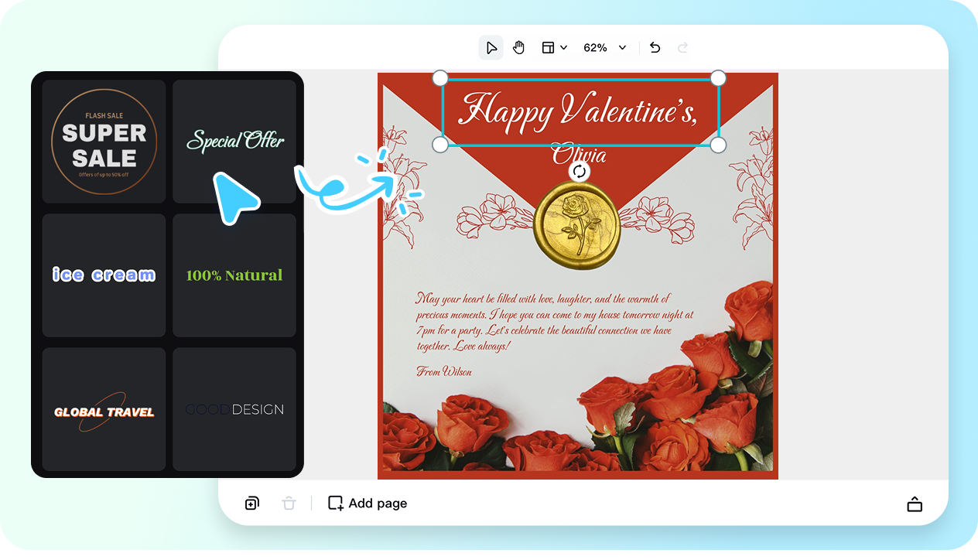Click the rotate handle on selected text

pos(579,171)
